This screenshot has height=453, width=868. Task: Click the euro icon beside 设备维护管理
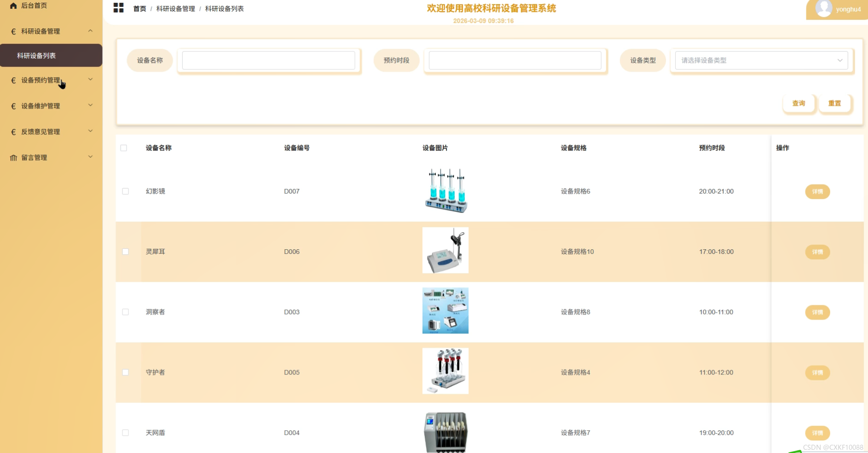(13, 106)
